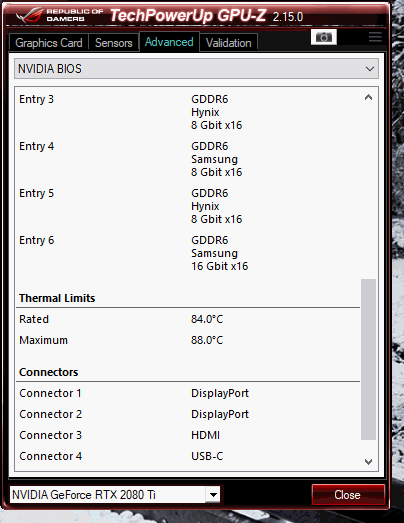Switch to the Sensors tab
Screen dimensions: 404x523
tap(113, 43)
